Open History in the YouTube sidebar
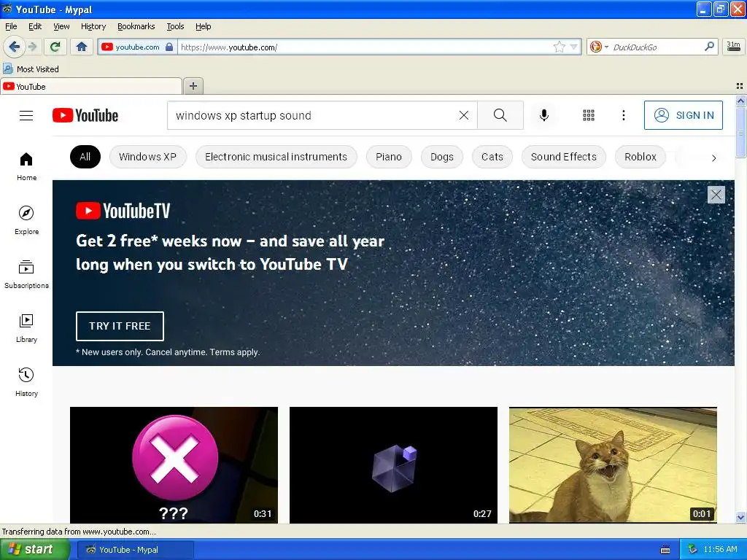This screenshot has width=747, height=560. pos(26,382)
